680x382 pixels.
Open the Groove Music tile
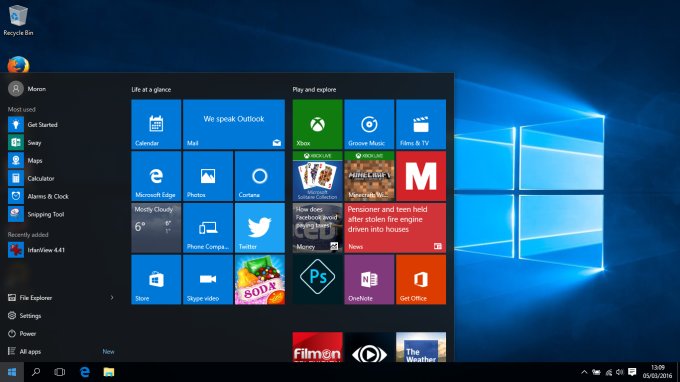(x=369, y=124)
